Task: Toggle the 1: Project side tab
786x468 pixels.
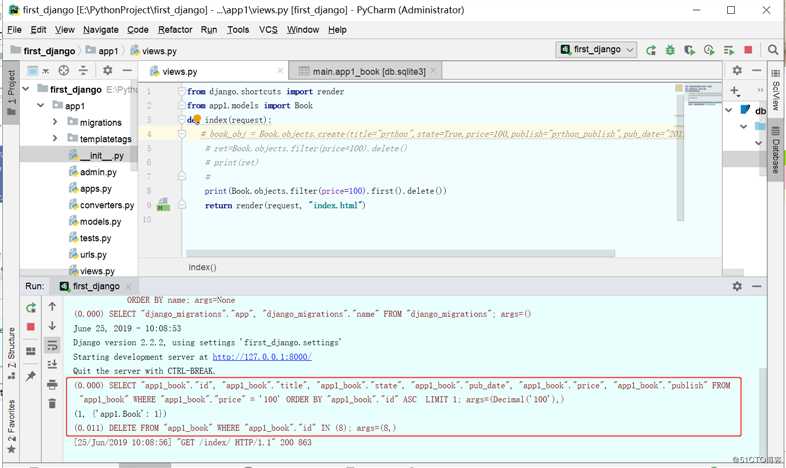Action: [11, 92]
